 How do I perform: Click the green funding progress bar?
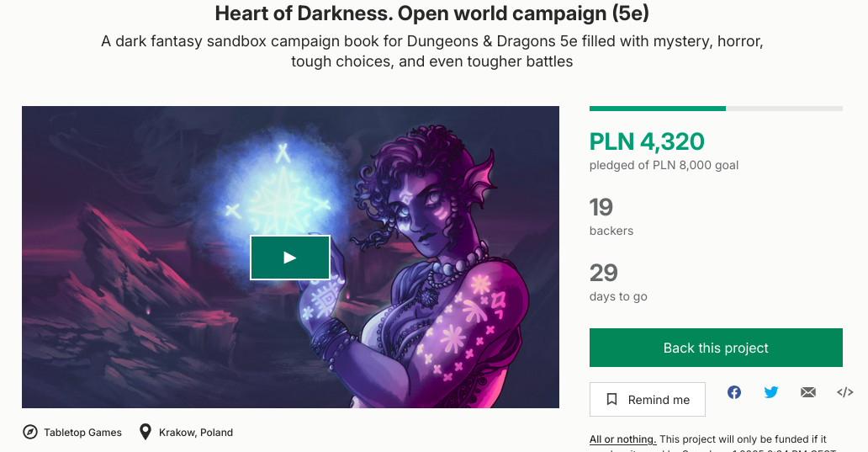[x=658, y=109]
